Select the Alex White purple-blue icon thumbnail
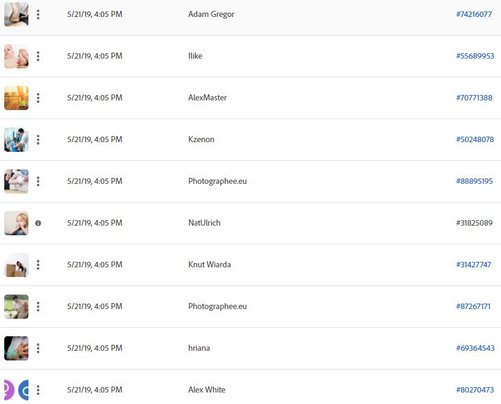Image resolution: width=501 pixels, height=404 pixels. click(16, 390)
